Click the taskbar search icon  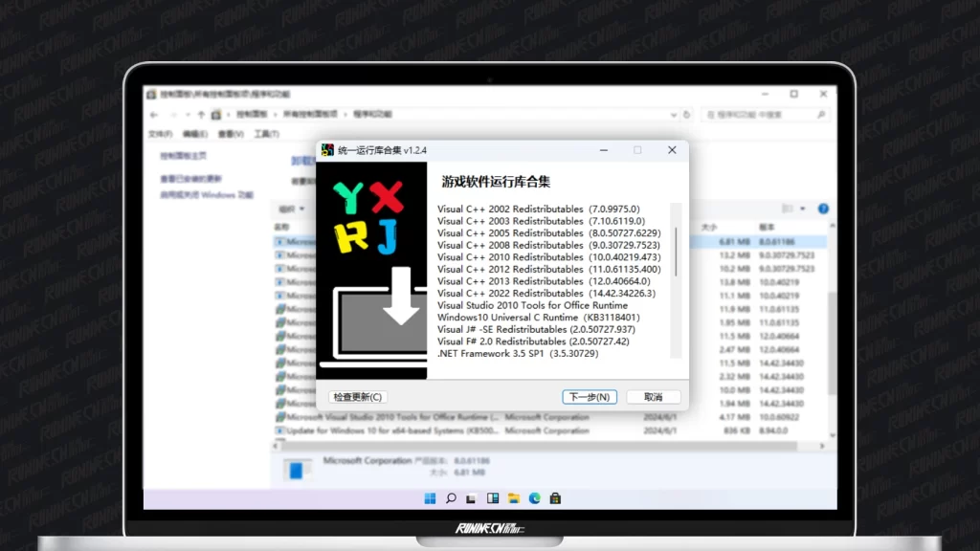pos(451,498)
